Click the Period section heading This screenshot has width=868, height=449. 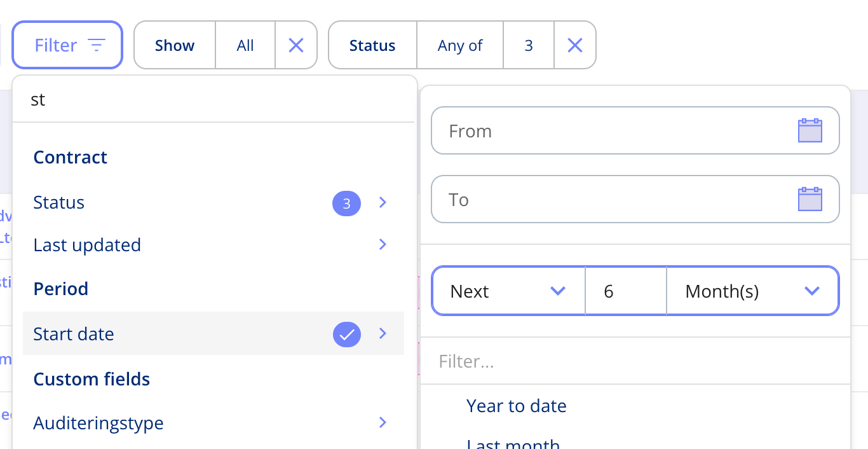click(61, 289)
